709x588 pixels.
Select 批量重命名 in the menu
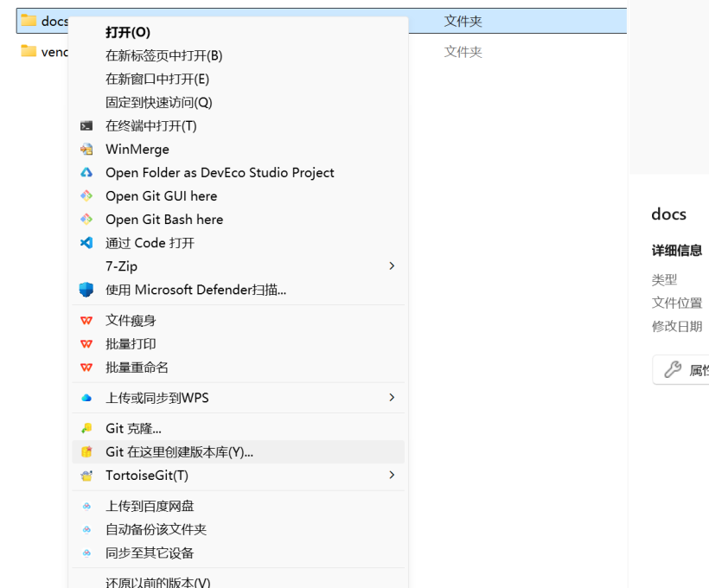click(x=137, y=367)
